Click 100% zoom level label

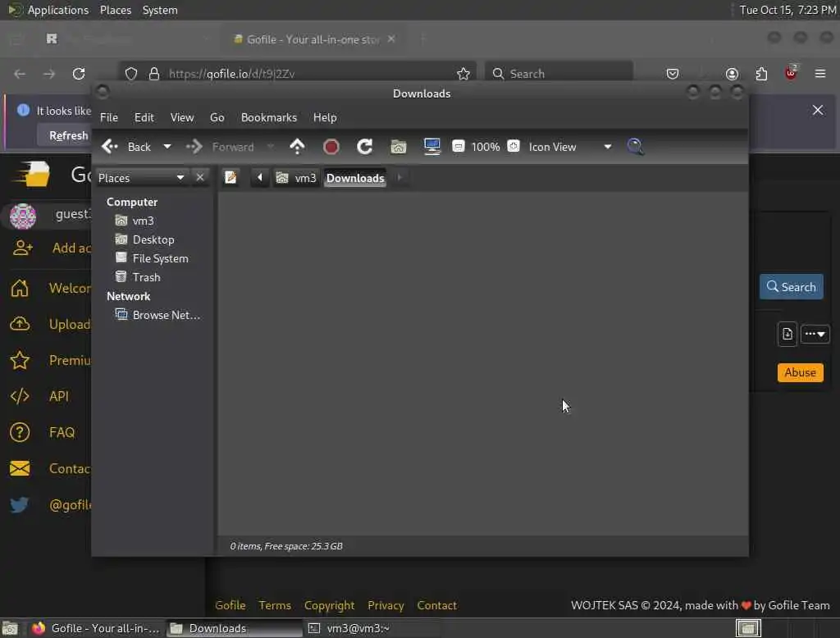[486, 146]
